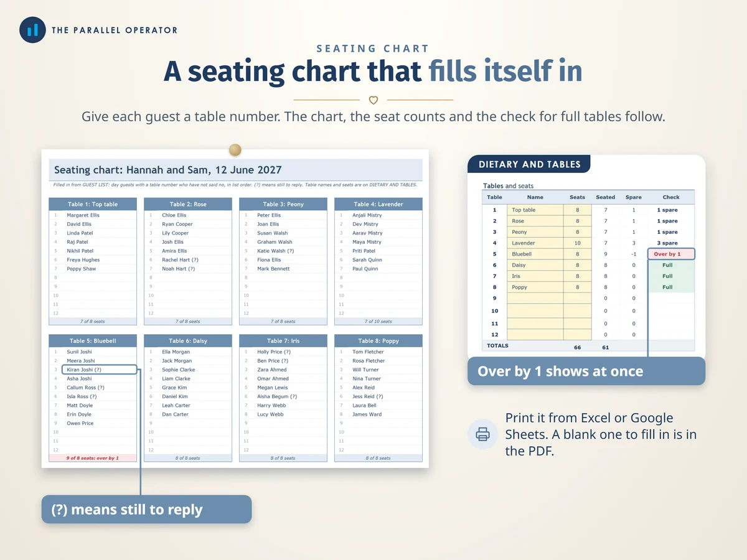Click guest Noah Hart (?)
The image size is (747, 560).
click(x=179, y=269)
